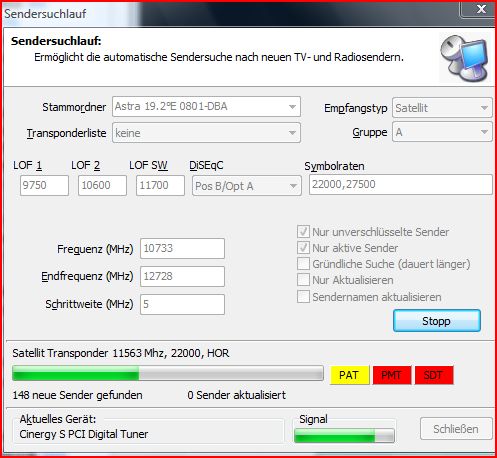Open the Empfangstyp Satellit dropdown
The width and height of the screenshot is (497, 458).
(x=442, y=108)
